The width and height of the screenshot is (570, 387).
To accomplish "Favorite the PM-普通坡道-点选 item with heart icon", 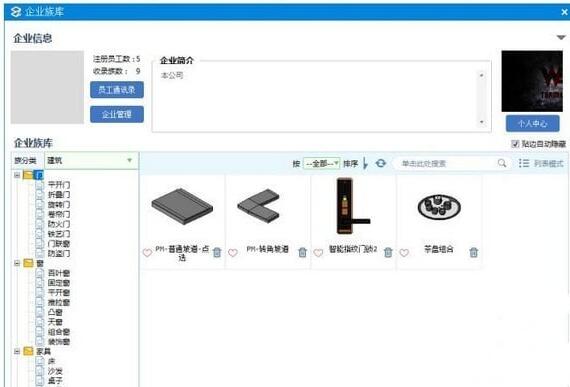I will [x=147, y=253].
